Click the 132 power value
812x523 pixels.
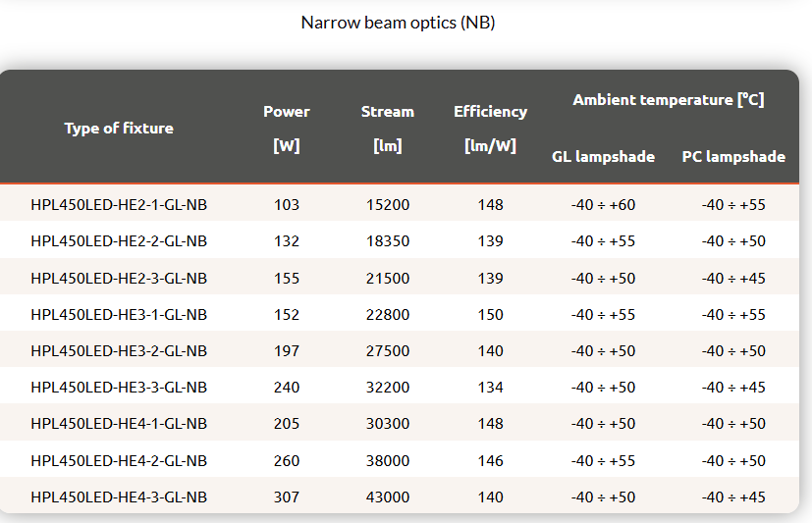click(287, 240)
